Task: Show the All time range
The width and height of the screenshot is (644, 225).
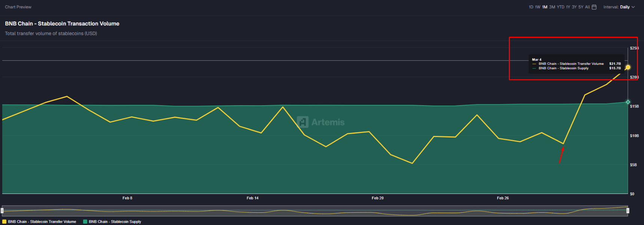Action: pos(587,7)
